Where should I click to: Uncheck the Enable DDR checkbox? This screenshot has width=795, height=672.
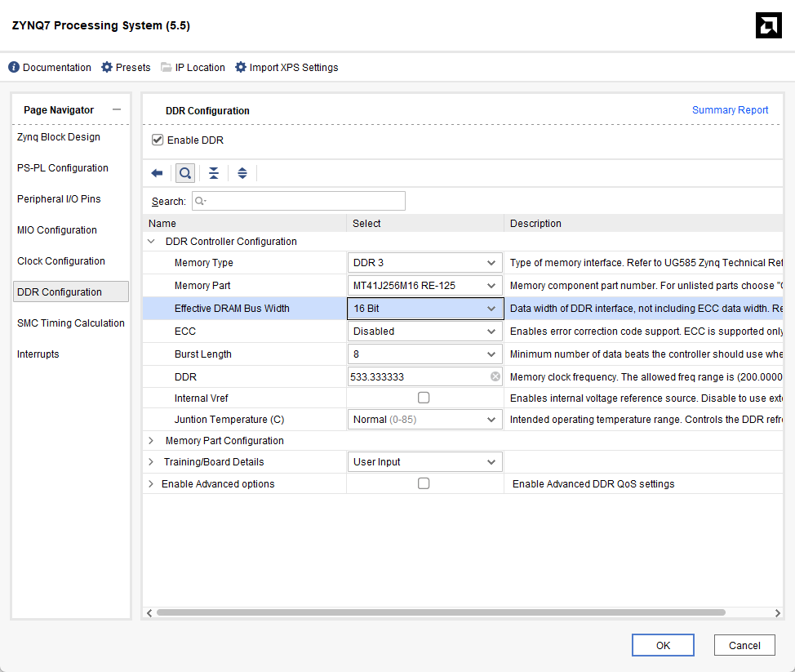(x=158, y=140)
